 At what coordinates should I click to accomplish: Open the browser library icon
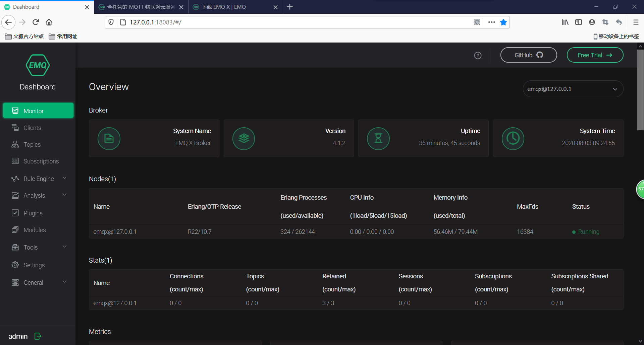565,22
